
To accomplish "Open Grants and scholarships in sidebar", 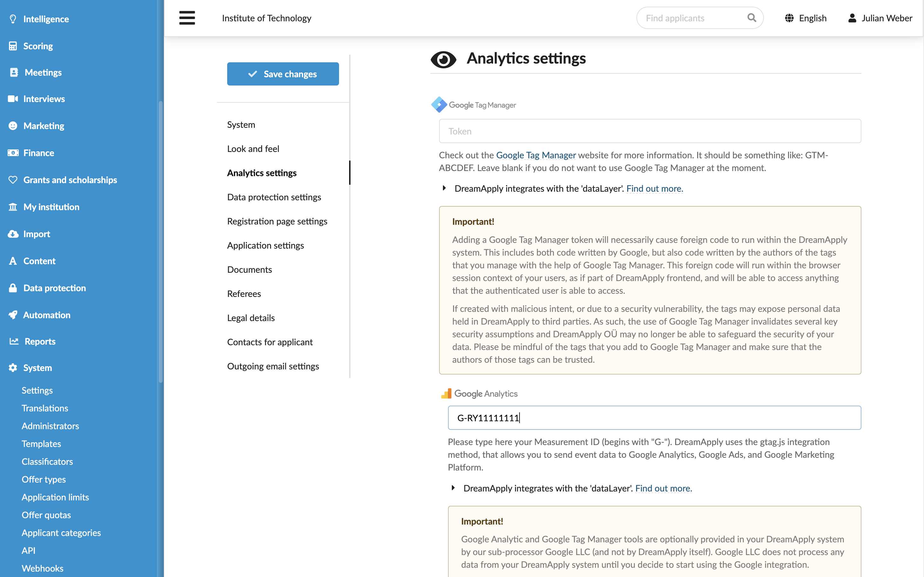I will 70,180.
